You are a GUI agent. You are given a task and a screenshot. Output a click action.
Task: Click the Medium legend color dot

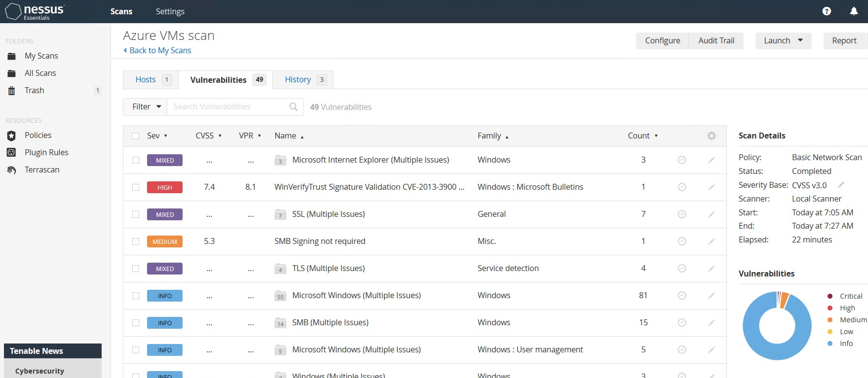point(830,320)
